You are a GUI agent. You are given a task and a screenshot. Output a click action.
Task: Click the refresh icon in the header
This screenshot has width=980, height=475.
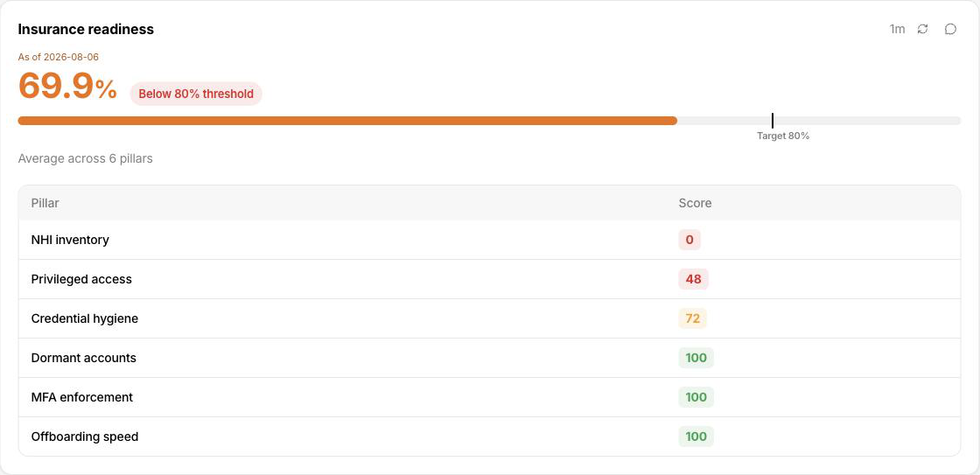pos(922,29)
